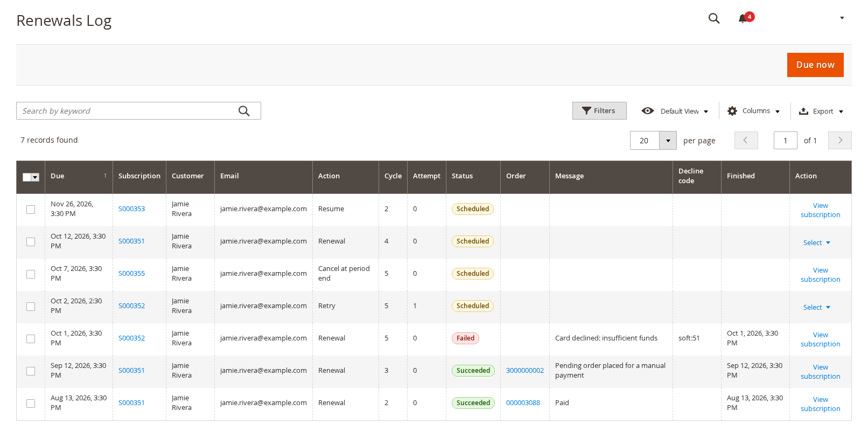Open order link 000003088

pos(523,403)
